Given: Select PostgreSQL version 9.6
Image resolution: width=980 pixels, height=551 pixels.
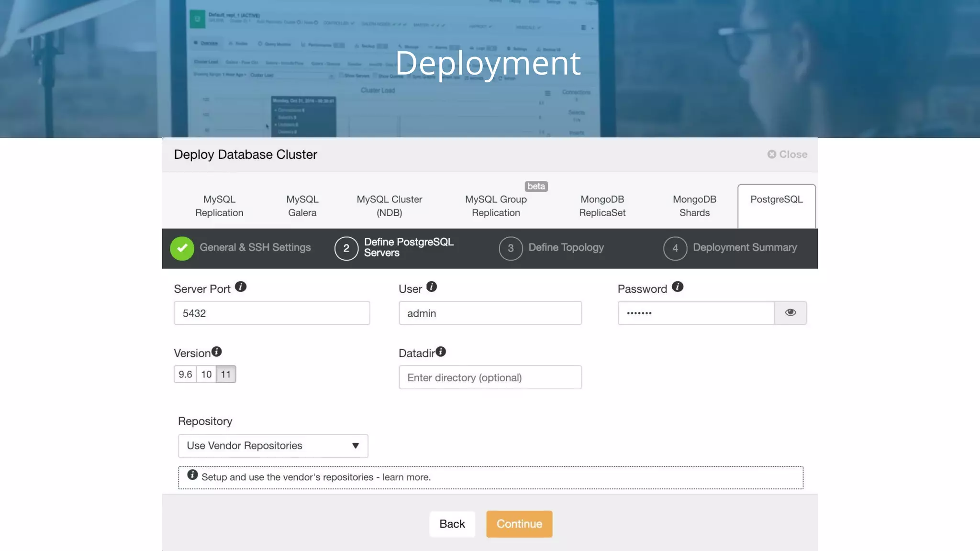Looking at the screenshot, I should (185, 374).
